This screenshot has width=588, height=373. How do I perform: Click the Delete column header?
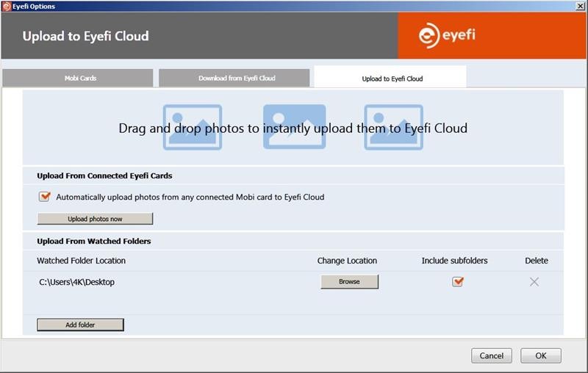pyautogui.click(x=537, y=261)
